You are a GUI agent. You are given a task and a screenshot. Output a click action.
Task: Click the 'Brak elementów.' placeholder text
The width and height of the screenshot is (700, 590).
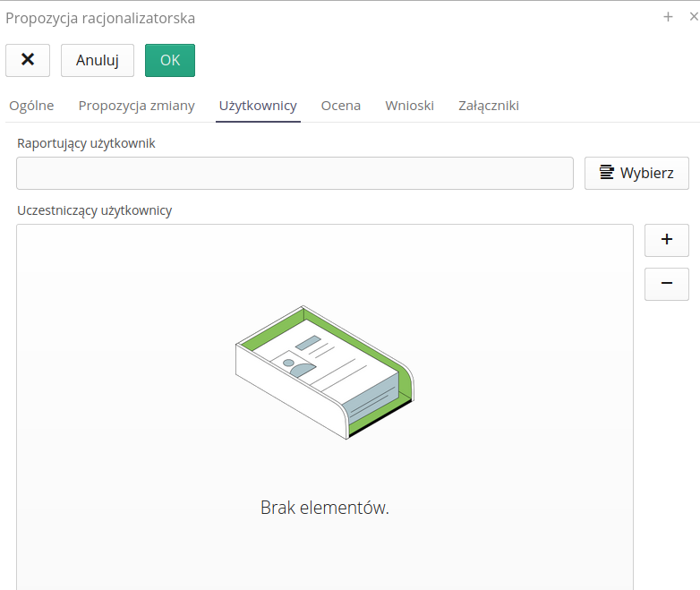[x=324, y=508]
